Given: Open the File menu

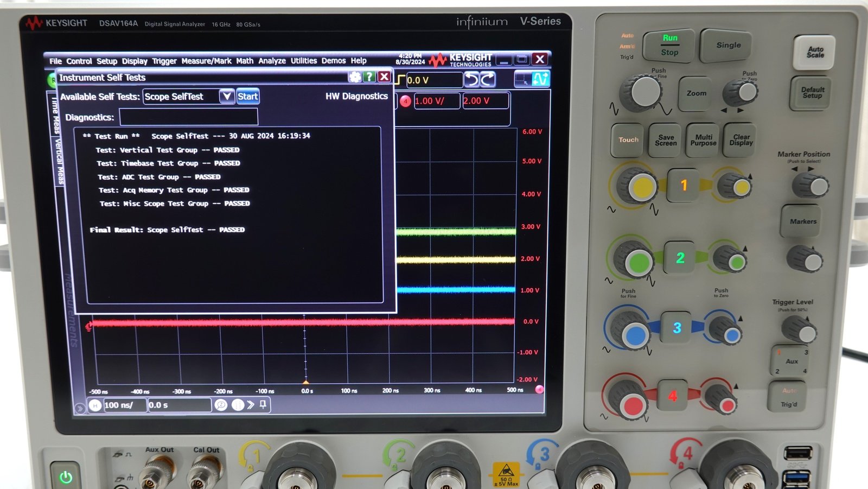Looking at the screenshot, I should click(x=55, y=61).
